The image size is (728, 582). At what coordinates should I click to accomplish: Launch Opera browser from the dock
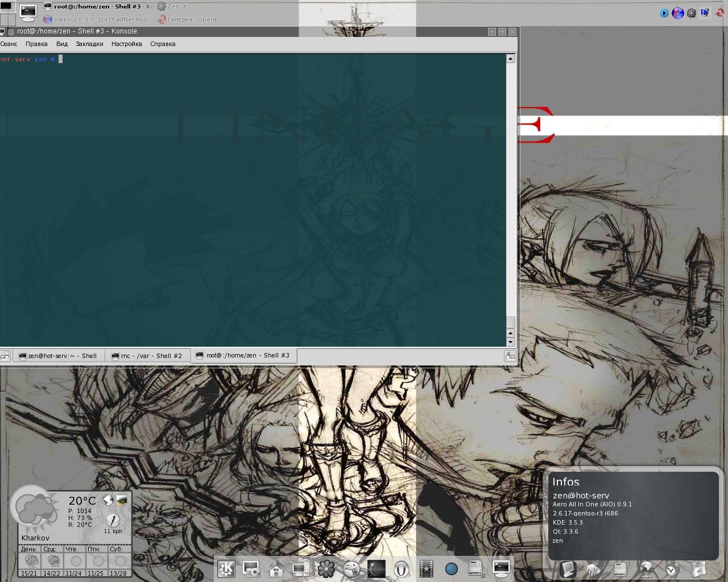(402, 568)
